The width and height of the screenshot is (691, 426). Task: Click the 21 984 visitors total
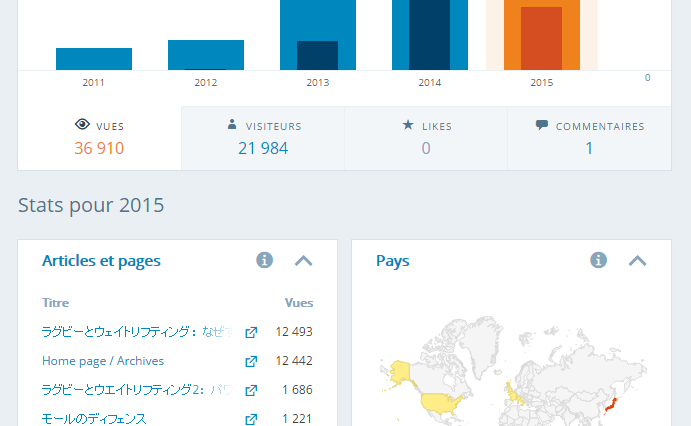[x=263, y=148]
